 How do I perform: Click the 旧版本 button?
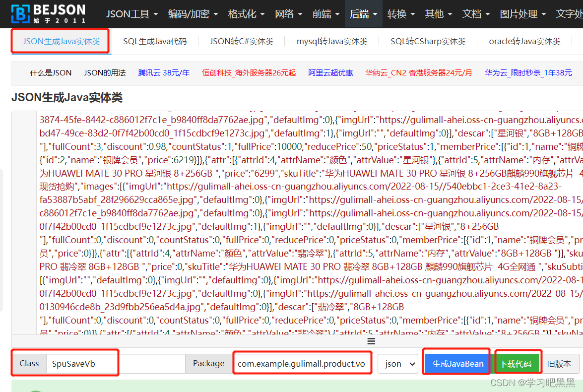coord(559,364)
